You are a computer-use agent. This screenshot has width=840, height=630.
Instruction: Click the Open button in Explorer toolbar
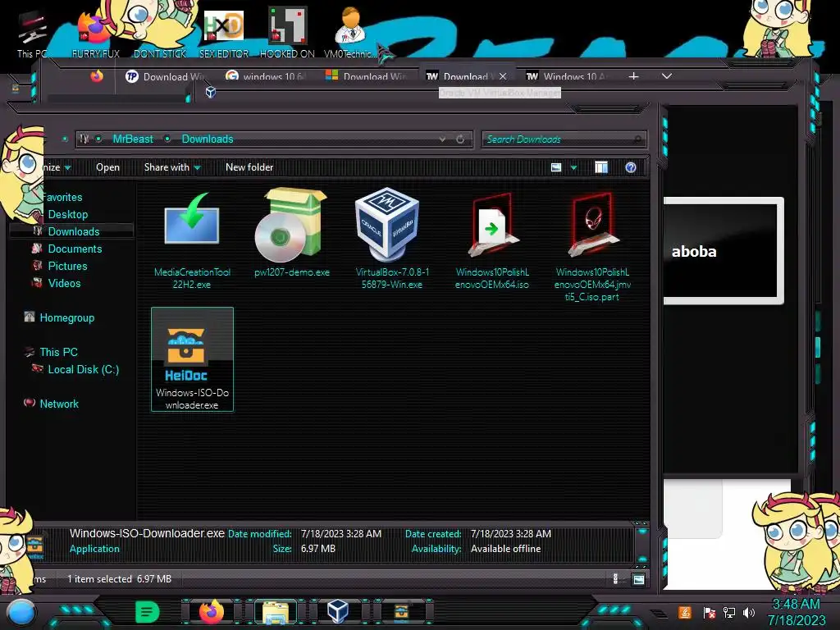tap(107, 167)
